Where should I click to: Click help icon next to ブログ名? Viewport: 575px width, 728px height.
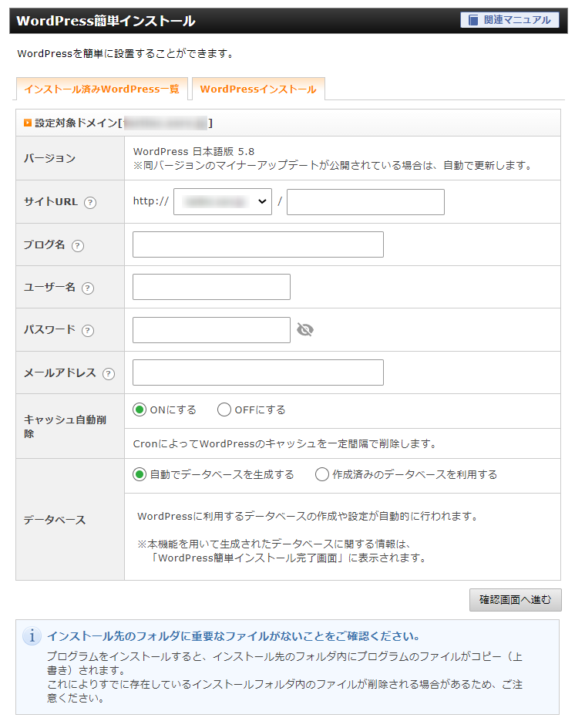78,245
